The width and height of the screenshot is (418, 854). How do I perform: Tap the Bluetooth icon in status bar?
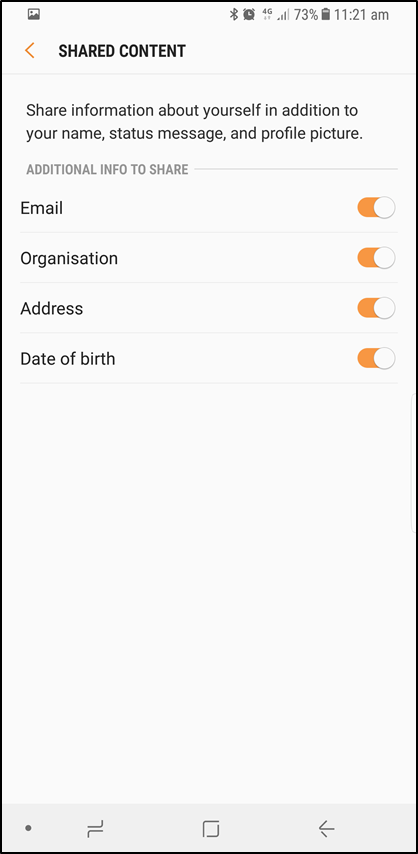[x=234, y=14]
